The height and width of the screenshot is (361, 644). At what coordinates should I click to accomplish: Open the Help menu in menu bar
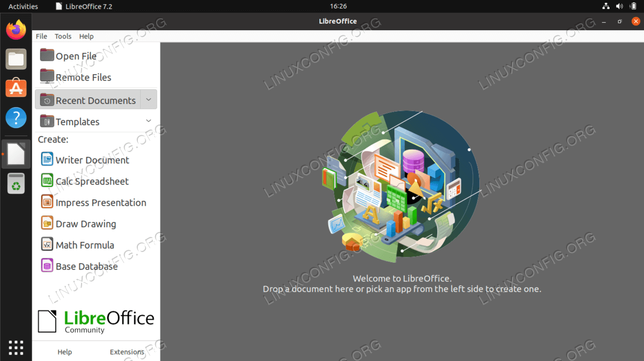point(86,36)
